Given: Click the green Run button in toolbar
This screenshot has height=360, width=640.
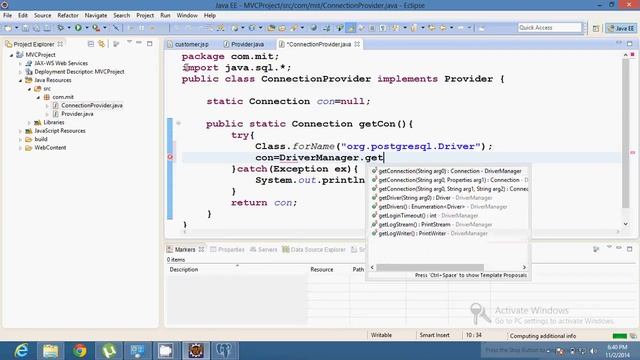Looking at the screenshot, I should 78,28.
